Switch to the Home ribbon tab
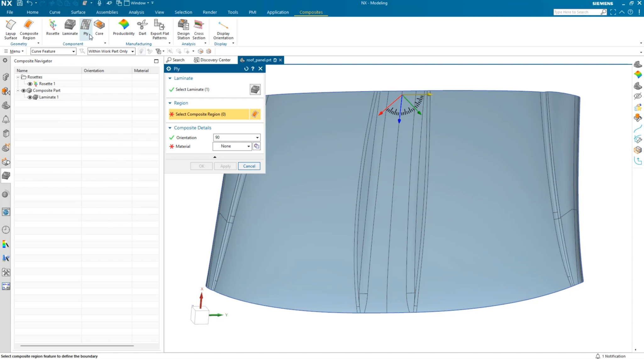This screenshot has height=359, width=644. tap(32, 12)
